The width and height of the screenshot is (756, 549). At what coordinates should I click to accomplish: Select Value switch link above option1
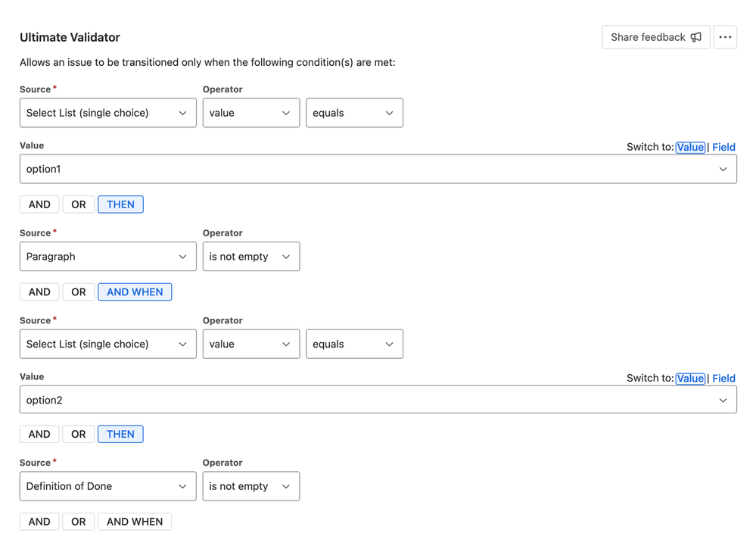coord(690,147)
